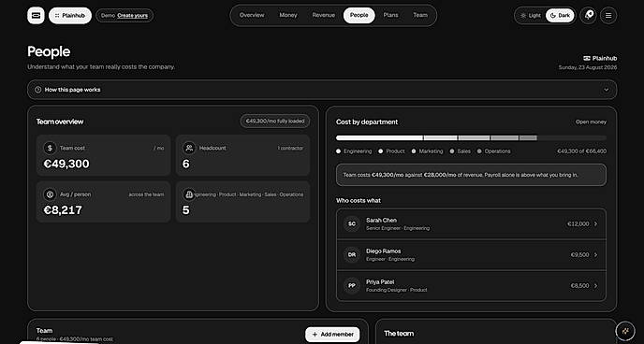Go to the Overview tab

252,15
